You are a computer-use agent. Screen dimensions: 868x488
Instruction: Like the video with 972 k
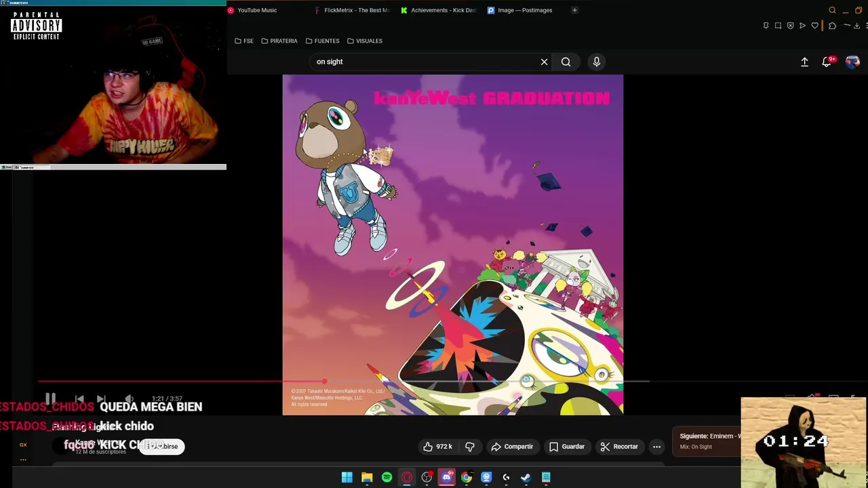(x=437, y=447)
